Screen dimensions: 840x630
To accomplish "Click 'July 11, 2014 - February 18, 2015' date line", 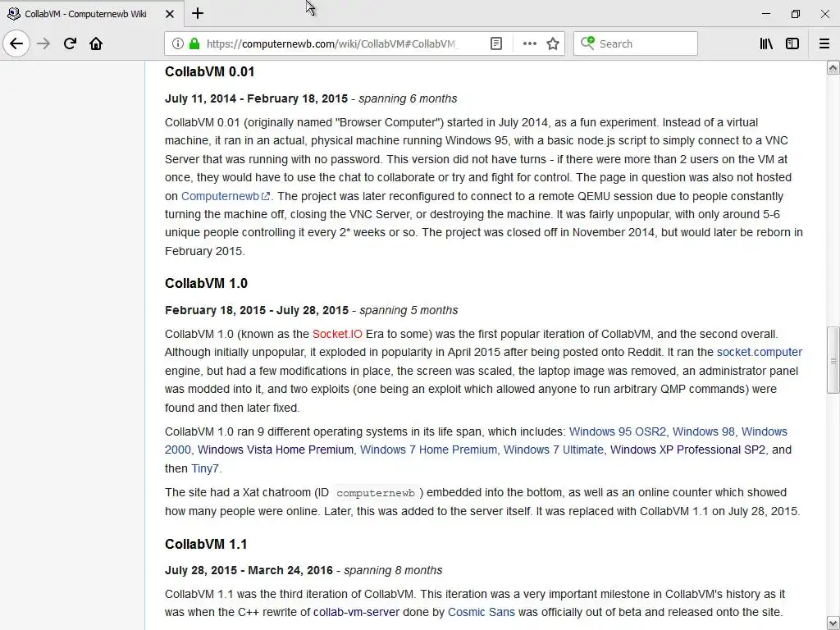I will click(256, 98).
